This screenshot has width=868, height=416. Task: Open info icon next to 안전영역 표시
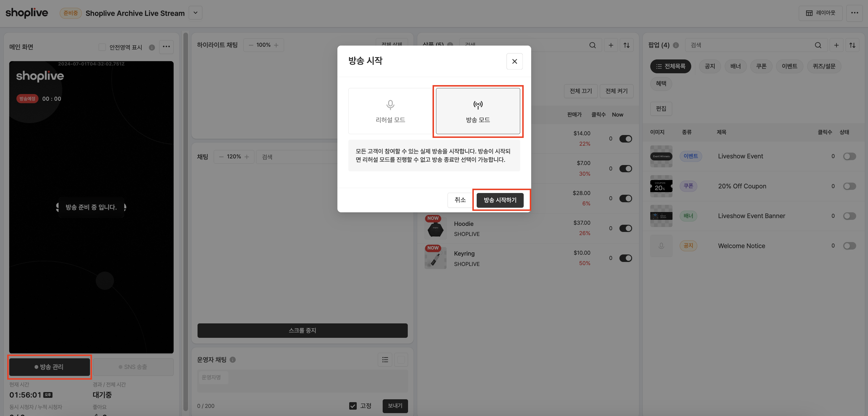click(x=152, y=47)
